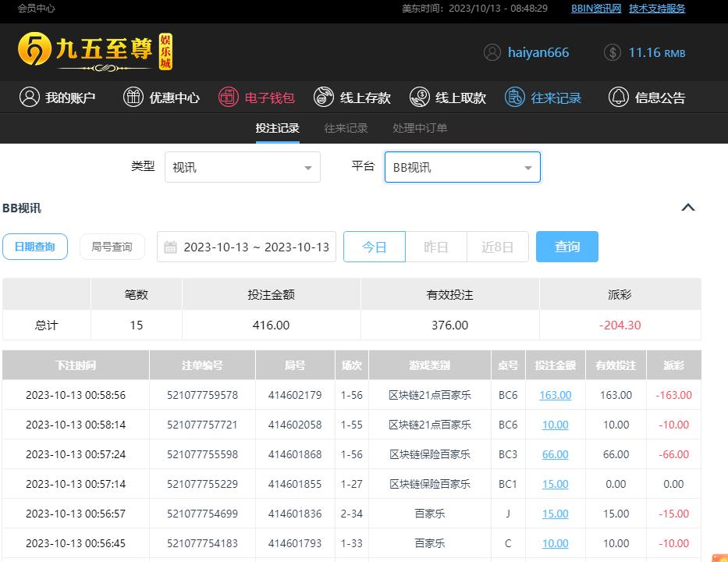
Task: Expand the 平台 dropdown showing BB视讯
Action: pyautogui.click(x=462, y=167)
